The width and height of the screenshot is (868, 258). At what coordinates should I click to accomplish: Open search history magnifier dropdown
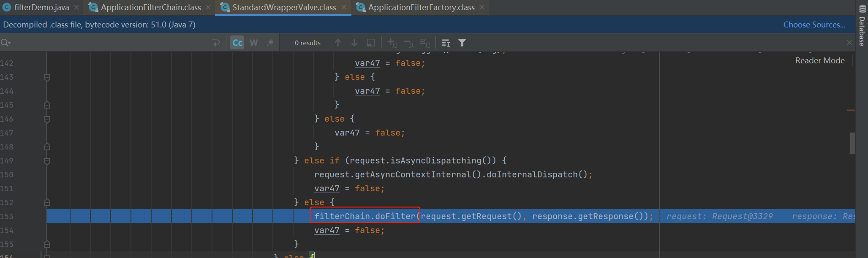click(6, 43)
